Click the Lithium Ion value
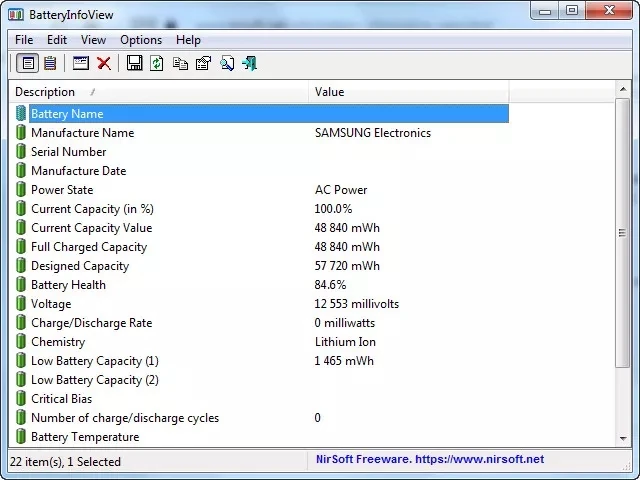 click(345, 342)
